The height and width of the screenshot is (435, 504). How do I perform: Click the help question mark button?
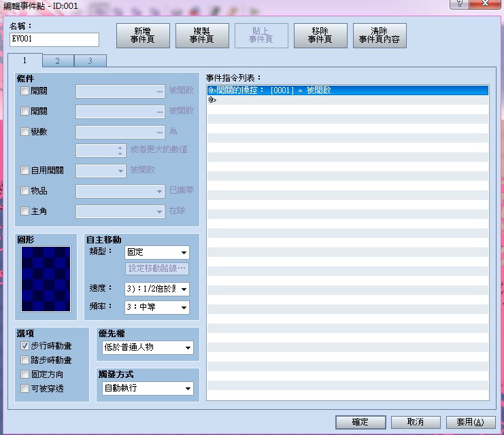click(x=459, y=4)
